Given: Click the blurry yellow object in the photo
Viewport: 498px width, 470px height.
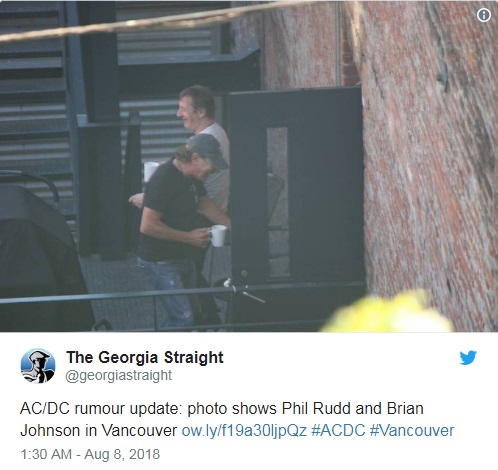Looking at the screenshot, I should tap(387, 313).
